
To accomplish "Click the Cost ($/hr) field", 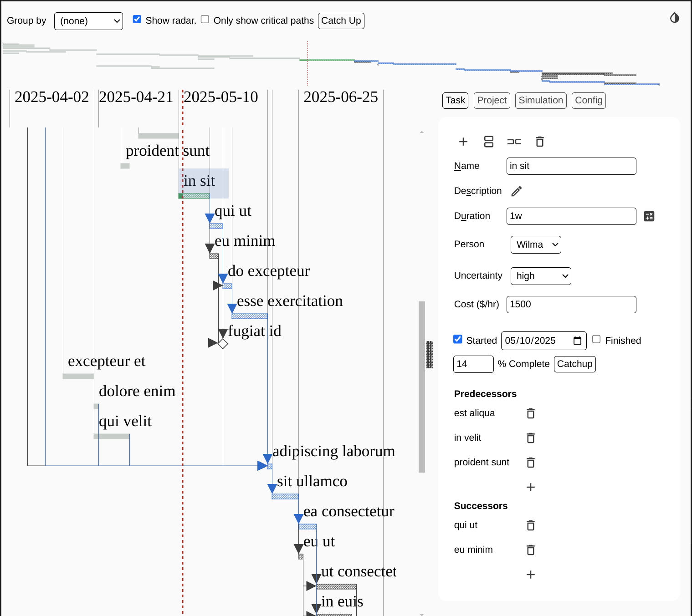I will [571, 305].
